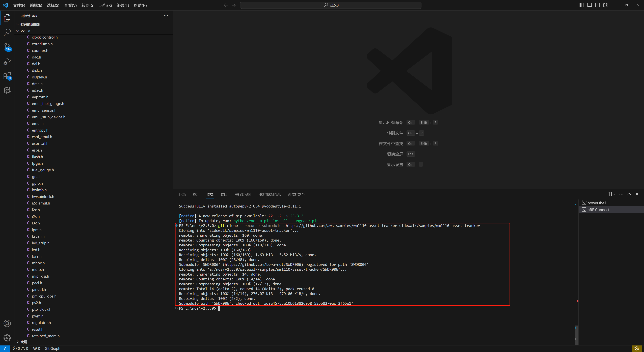Close the terminal panel

pos(637,194)
